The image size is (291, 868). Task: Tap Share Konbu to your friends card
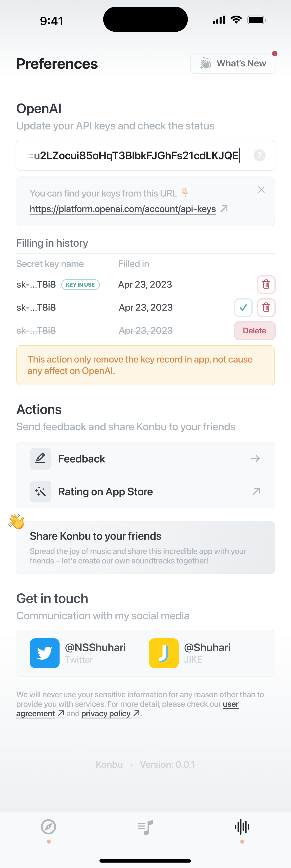[145, 547]
